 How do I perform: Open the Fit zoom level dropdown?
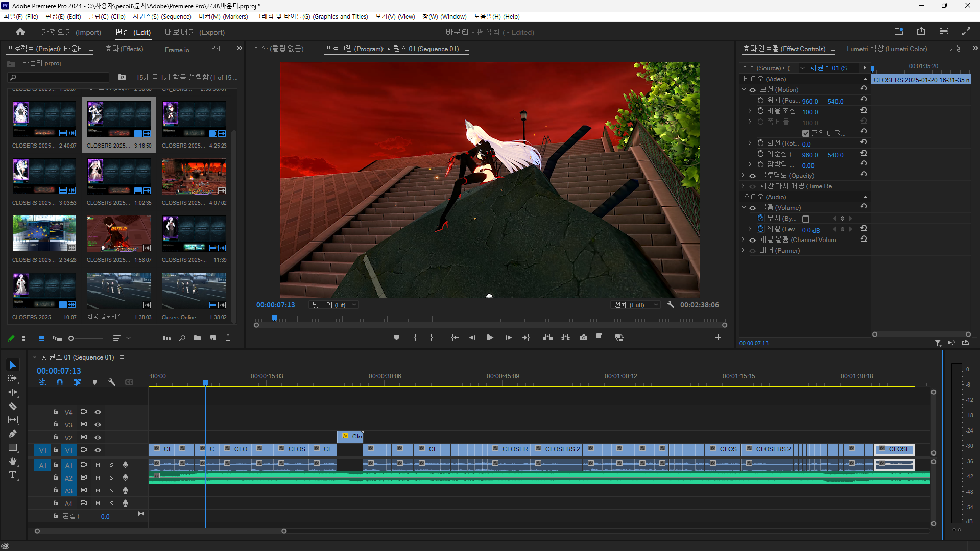334,305
